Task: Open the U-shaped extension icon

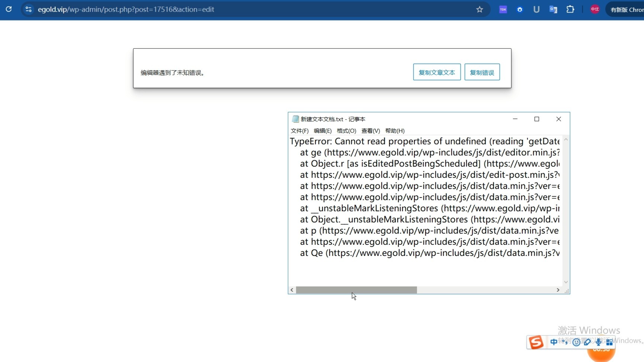Action: click(536, 9)
